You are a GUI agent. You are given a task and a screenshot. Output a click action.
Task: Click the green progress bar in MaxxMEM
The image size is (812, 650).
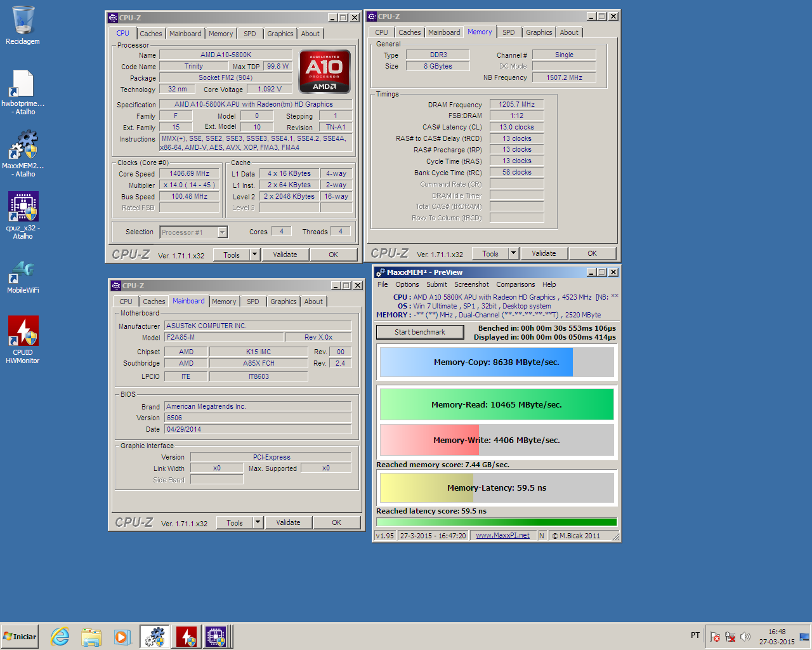[497, 522]
